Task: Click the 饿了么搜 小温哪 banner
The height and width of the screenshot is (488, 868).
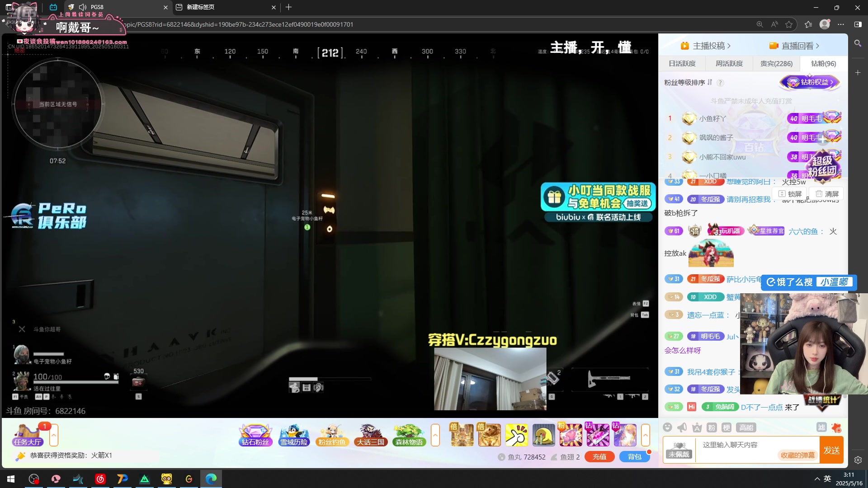Action: pos(809,282)
